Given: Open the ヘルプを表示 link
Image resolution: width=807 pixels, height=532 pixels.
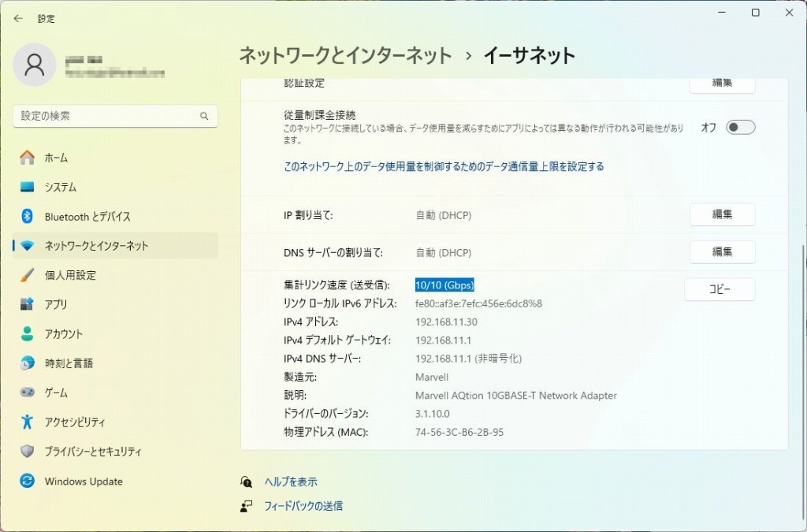Looking at the screenshot, I should click(x=291, y=482).
